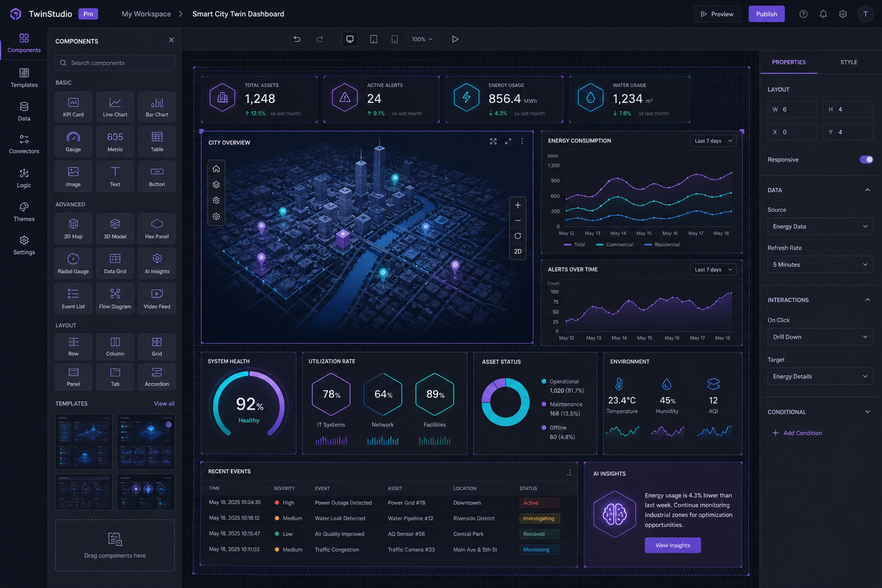Add a Radial Gauge component

coord(73,264)
